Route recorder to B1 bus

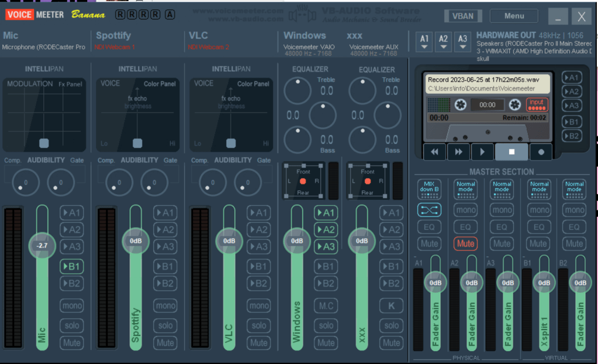[x=572, y=122]
